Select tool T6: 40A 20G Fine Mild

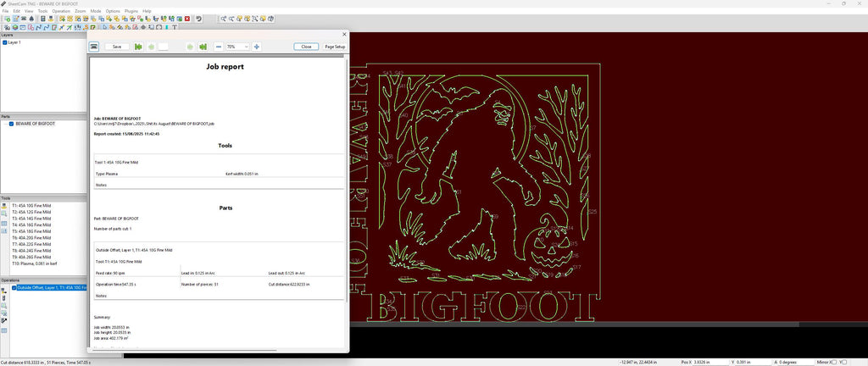(31, 238)
